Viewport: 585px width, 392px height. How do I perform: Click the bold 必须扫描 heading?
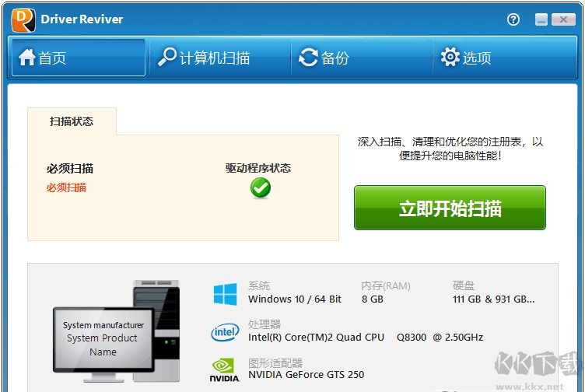[x=70, y=169]
